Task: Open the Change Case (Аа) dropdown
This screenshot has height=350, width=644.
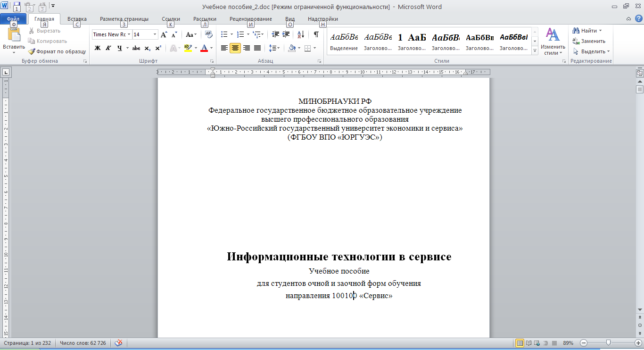Action: tap(191, 34)
